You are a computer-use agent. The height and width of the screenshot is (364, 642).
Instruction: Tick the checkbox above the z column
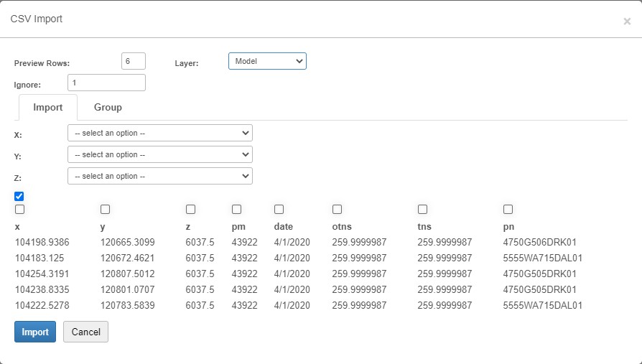click(190, 210)
